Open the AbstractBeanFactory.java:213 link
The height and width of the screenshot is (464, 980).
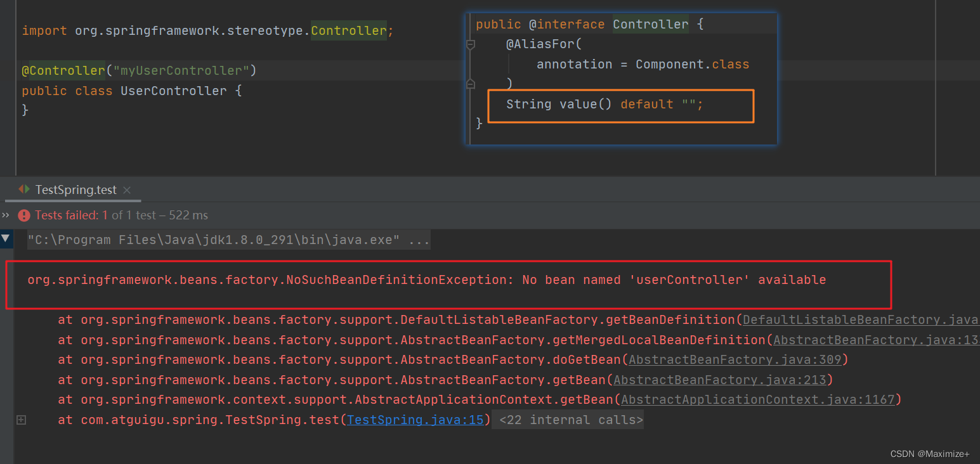point(720,380)
